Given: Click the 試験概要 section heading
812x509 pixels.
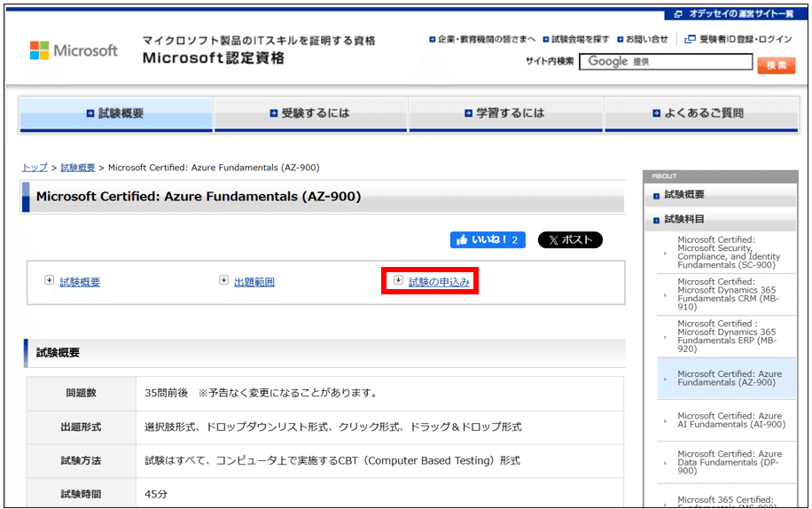Looking at the screenshot, I should click(x=58, y=353).
